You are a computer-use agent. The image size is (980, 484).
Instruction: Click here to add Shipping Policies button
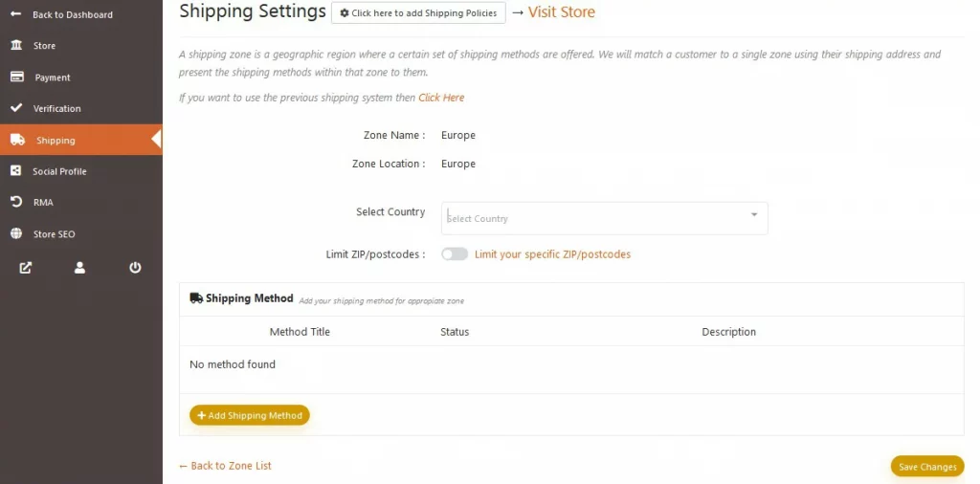418,12
